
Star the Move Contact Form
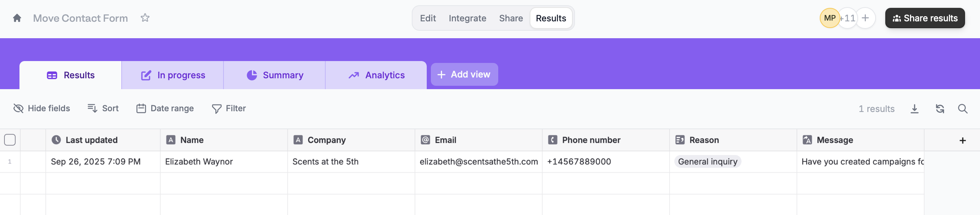[145, 18]
